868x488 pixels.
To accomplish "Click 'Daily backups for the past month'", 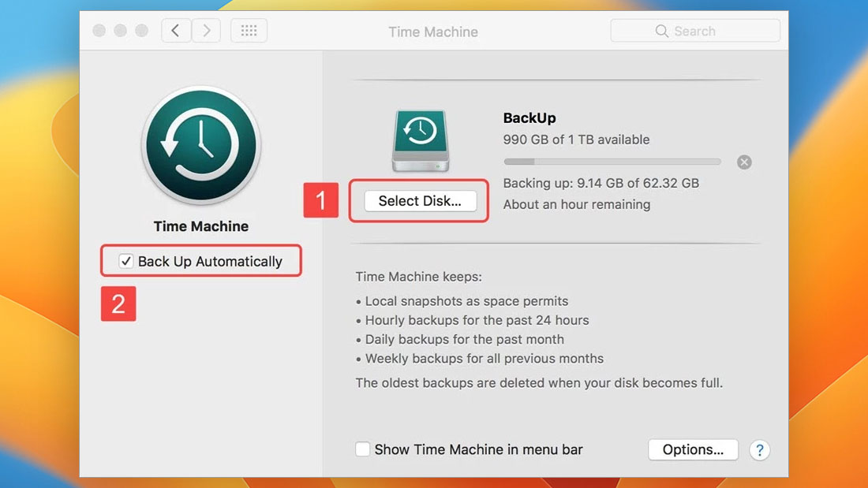I will pyautogui.click(x=465, y=339).
